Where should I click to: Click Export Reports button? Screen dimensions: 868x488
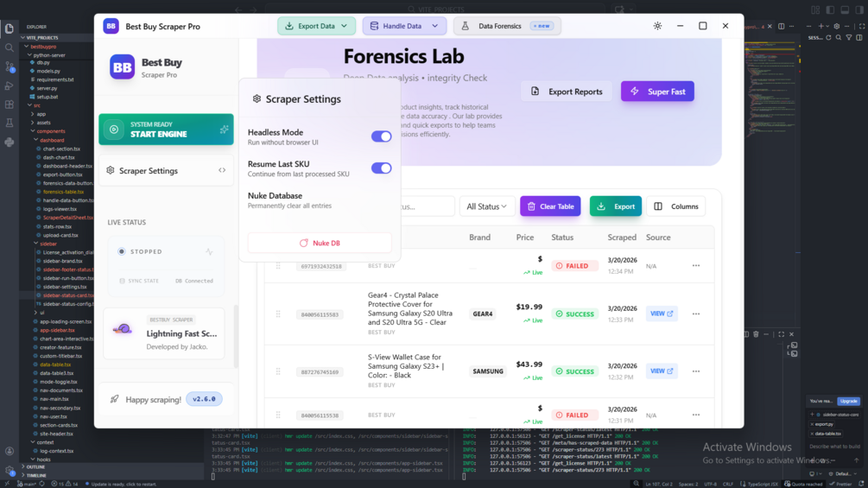pyautogui.click(x=567, y=92)
